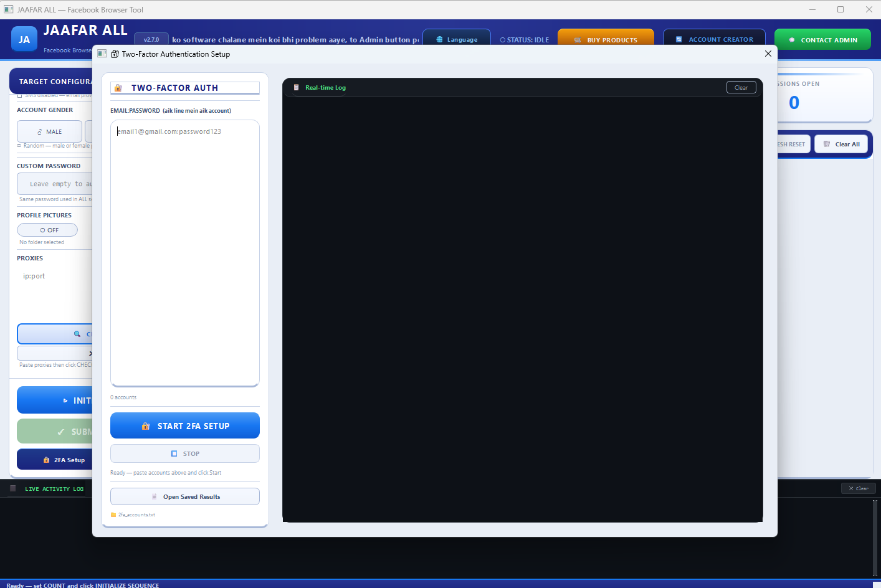
Task: Click the 'JAAFAR ALL' header title
Action: tap(85, 31)
